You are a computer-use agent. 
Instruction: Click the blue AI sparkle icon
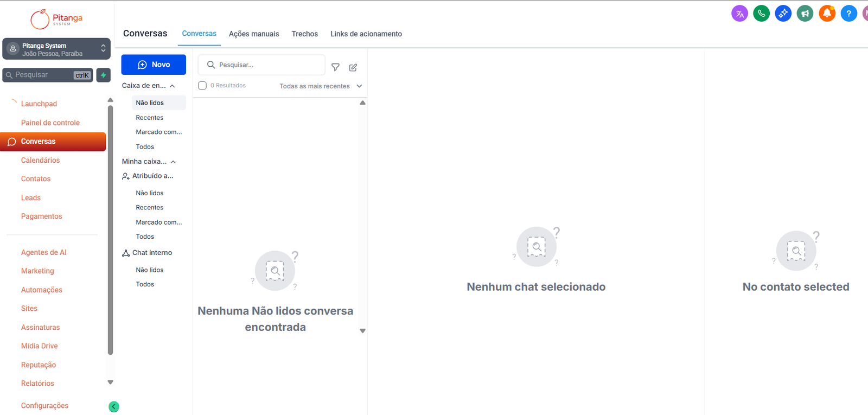click(783, 14)
